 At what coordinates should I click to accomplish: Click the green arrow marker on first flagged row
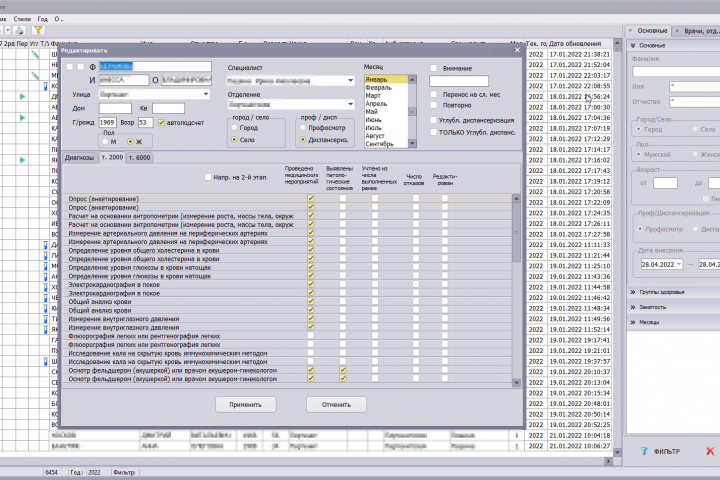coord(22,96)
